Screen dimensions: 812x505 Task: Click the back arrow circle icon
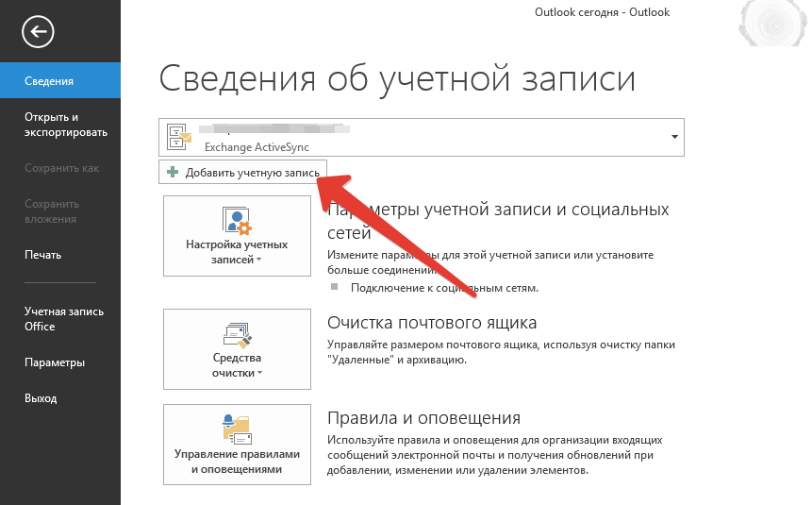tap(38, 32)
